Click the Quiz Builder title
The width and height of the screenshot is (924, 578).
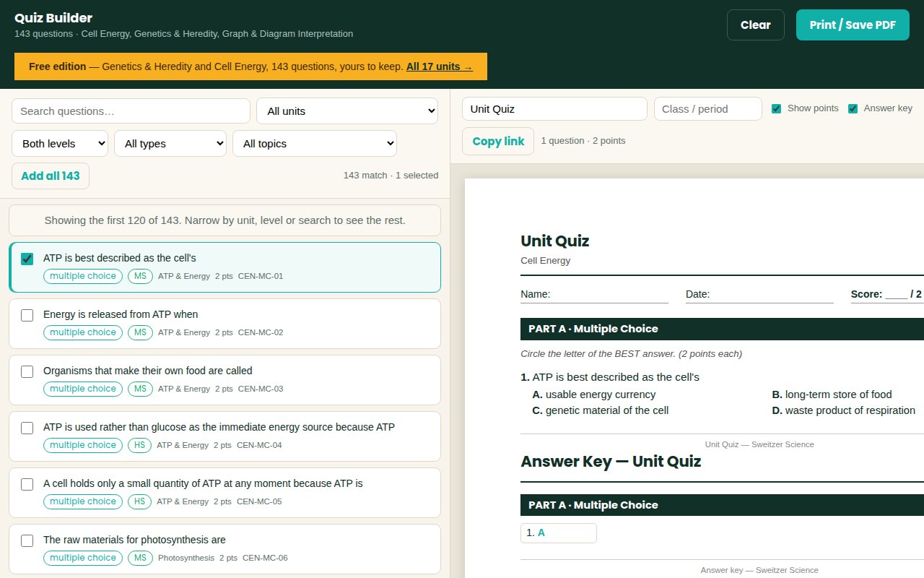[x=53, y=18]
